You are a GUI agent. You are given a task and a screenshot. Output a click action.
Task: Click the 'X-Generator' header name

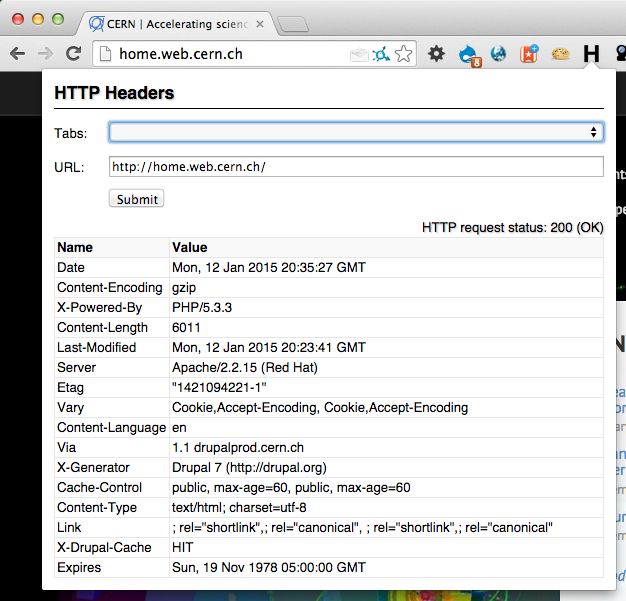(x=93, y=468)
